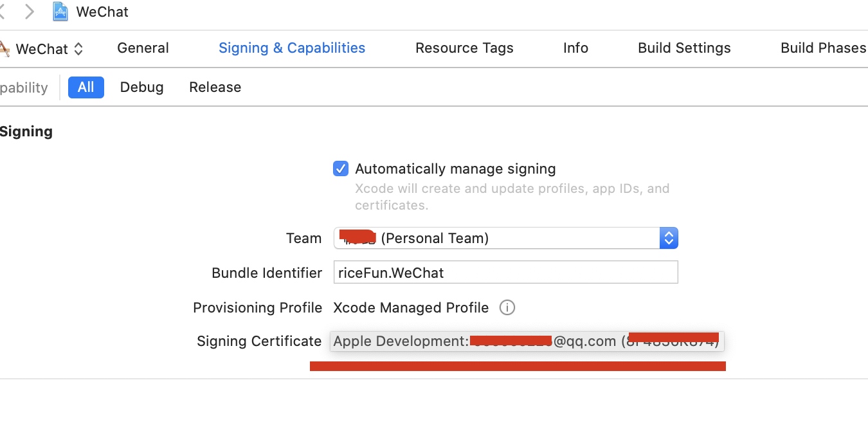Select the All configuration filter
The image size is (868, 445).
pos(86,87)
